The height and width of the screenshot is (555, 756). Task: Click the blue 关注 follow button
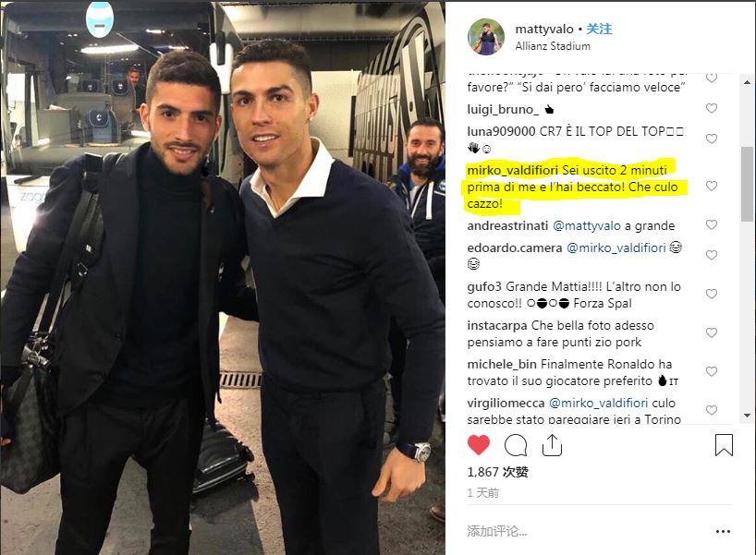point(599,29)
